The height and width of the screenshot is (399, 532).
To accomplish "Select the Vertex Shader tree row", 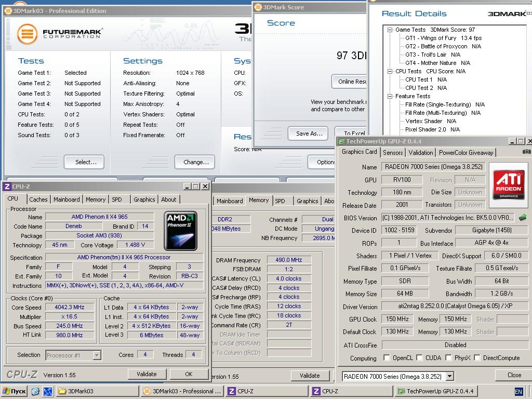I will (x=431, y=121).
